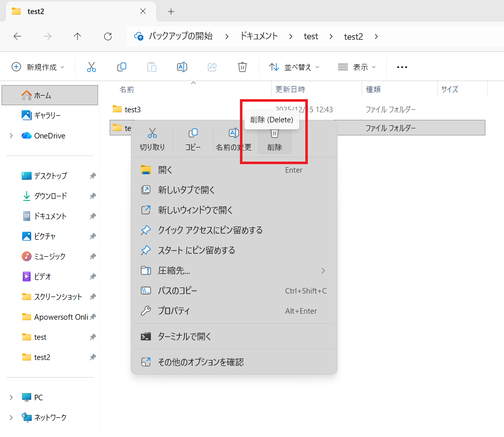The width and height of the screenshot is (504, 437).
Task: Click test in the address breadcrumb
Action: (x=311, y=37)
